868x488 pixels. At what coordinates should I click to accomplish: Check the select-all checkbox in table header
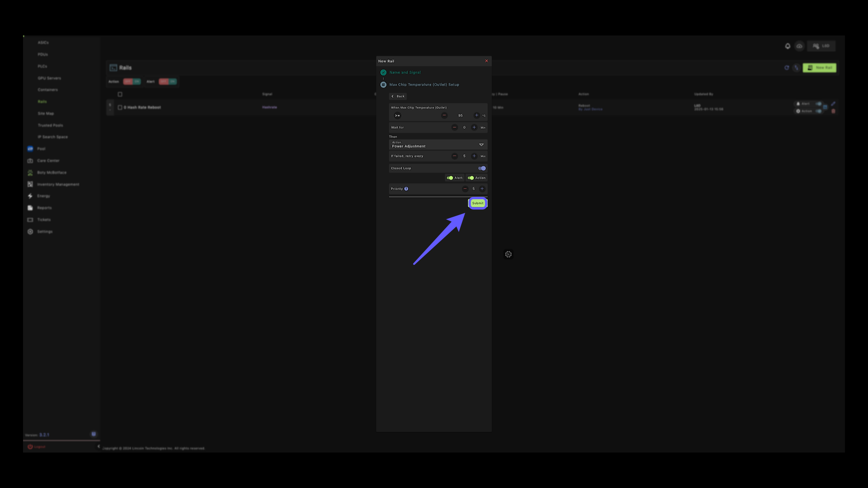pos(120,94)
